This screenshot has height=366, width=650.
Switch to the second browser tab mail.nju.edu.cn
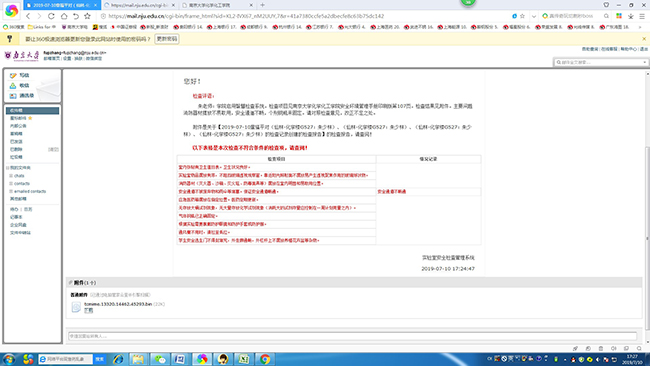tap(140, 5)
